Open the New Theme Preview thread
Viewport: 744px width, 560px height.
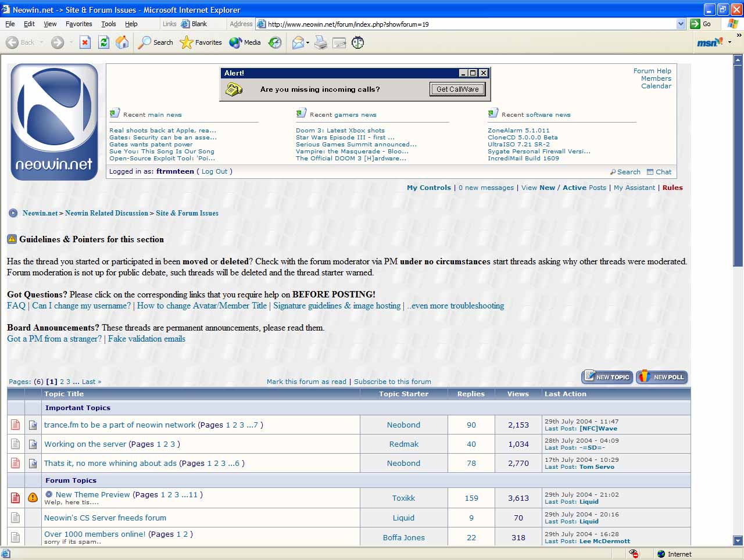(x=93, y=495)
